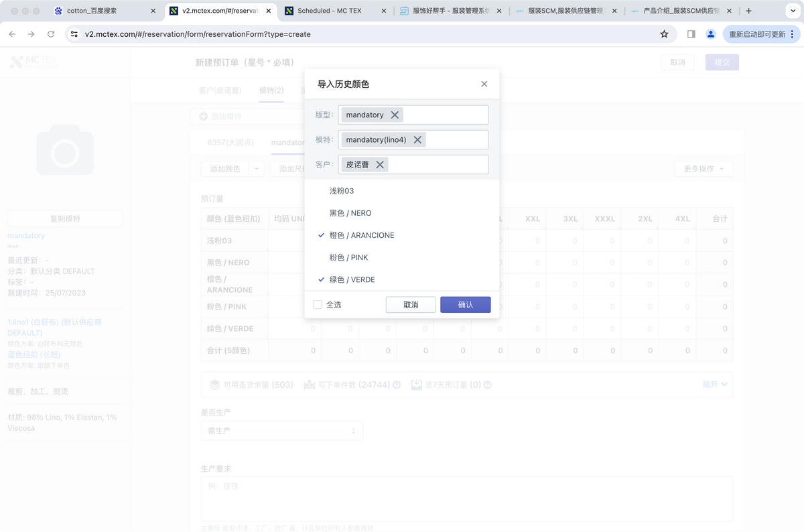Click the MC TEX logo
This screenshot has width=804, height=532.
pyautogui.click(x=33, y=62)
